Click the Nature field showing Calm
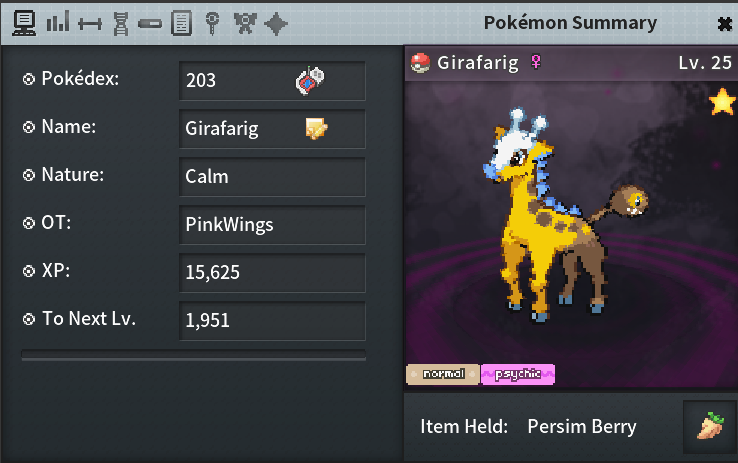The image size is (738, 463). pyautogui.click(x=272, y=176)
